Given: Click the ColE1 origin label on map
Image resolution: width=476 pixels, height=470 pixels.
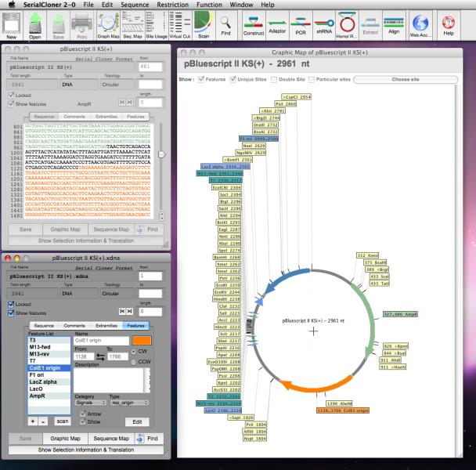Looking at the screenshot, I should [x=343, y=410].
